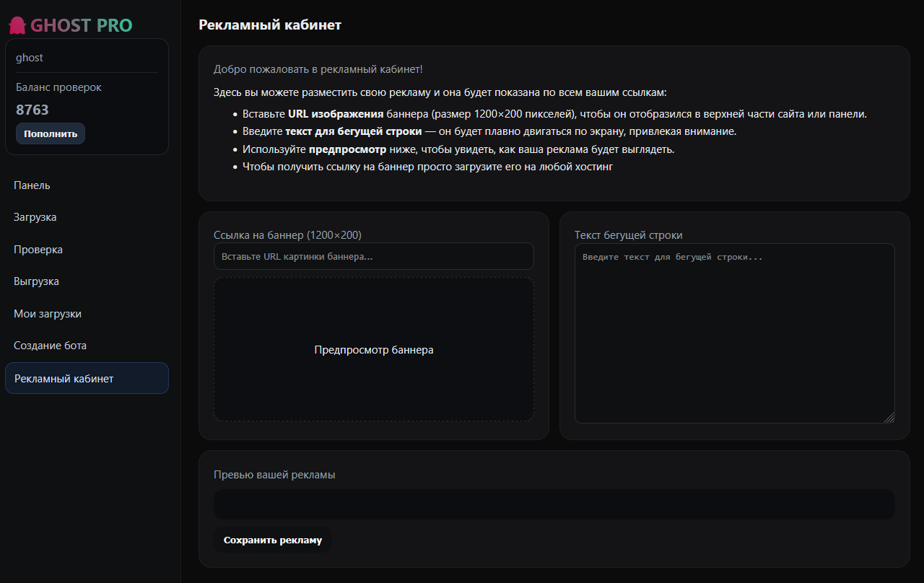Click Сохранить рекламу button

(273, 540)
